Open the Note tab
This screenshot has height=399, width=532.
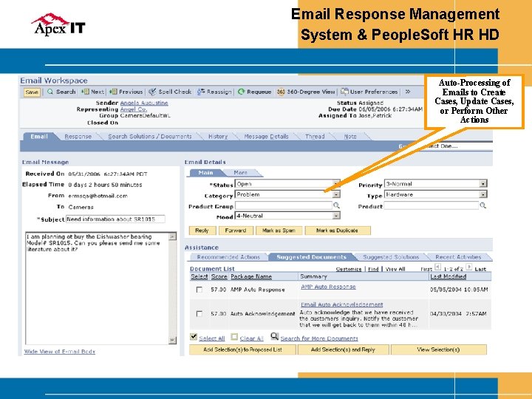[350, 137]
